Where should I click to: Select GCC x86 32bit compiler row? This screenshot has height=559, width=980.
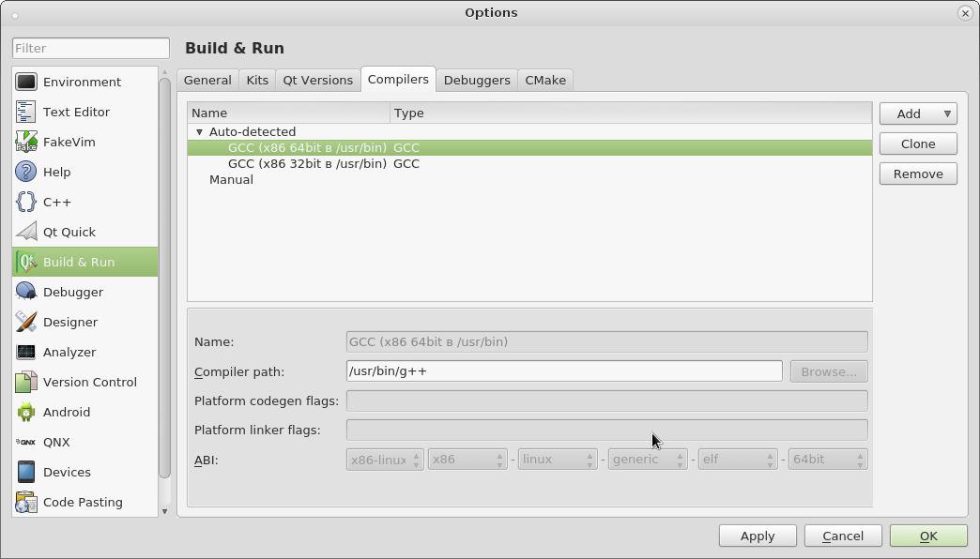[529, 163]
